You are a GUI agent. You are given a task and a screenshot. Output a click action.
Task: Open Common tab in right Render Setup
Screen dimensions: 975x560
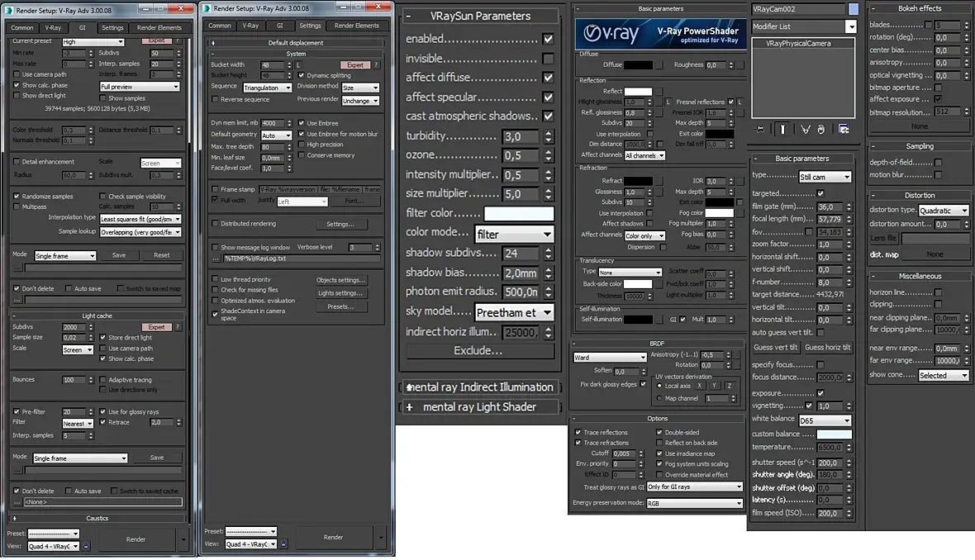click(x=220, y=26)
